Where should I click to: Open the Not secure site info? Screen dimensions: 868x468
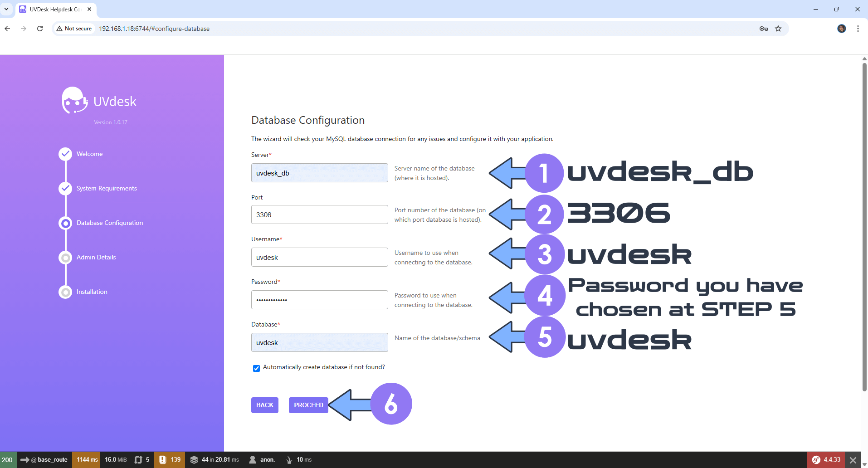(74, 29)
